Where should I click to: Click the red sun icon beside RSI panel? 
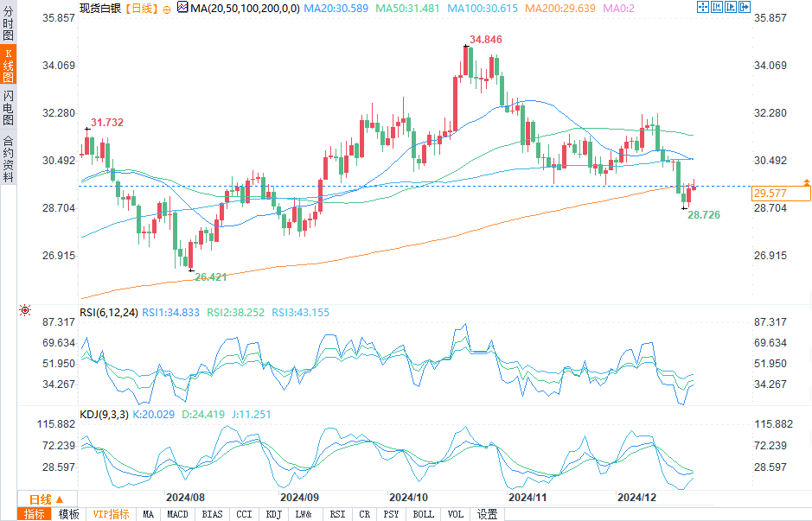click(25, 310)
